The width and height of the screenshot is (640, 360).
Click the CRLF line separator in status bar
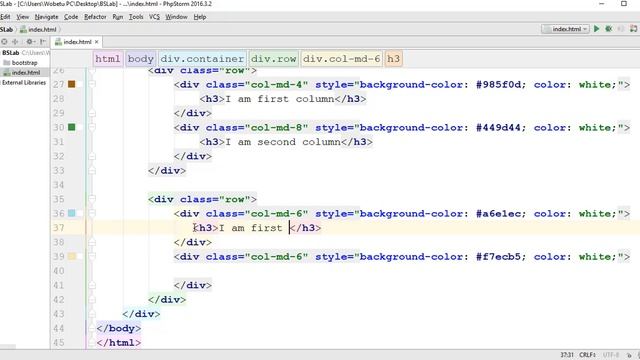click(x=587, y=355)
